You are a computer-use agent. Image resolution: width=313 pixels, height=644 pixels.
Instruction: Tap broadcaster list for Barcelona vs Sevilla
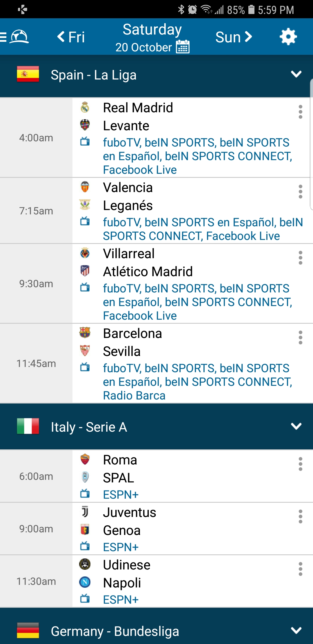(197, 382)
